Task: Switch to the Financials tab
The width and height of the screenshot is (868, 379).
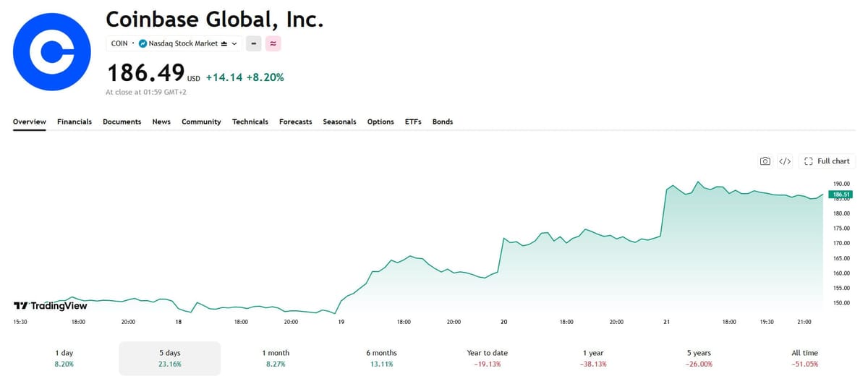Action: click(75, 122)
